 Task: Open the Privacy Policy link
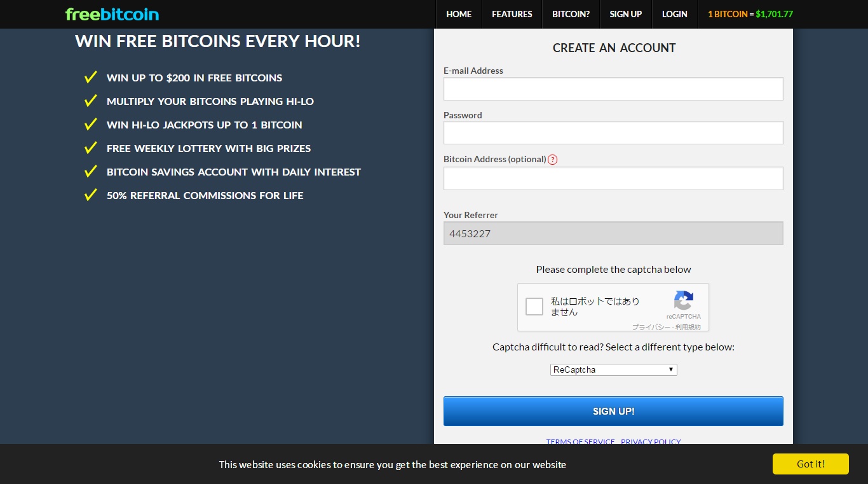pos(651,441)
